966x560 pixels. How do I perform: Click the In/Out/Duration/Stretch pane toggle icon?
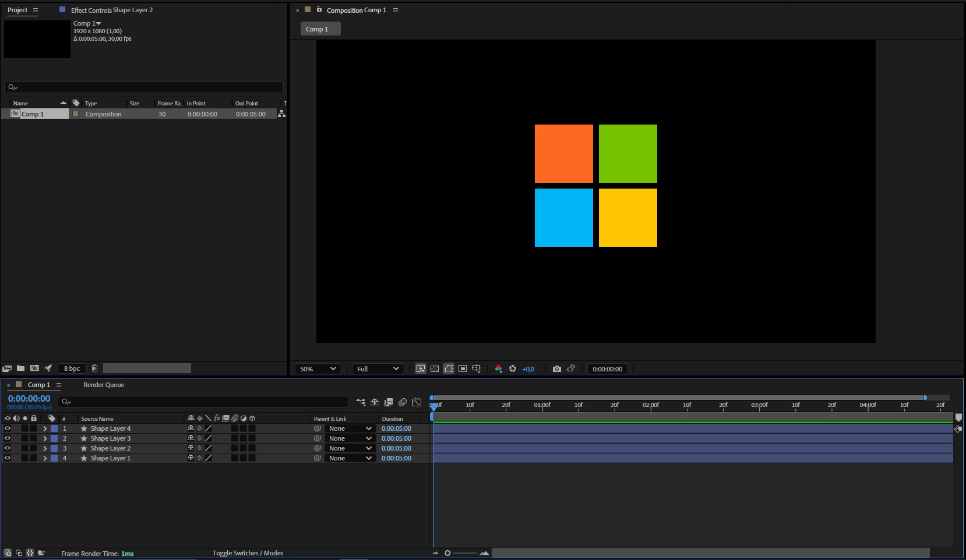[x=30, y=553]
